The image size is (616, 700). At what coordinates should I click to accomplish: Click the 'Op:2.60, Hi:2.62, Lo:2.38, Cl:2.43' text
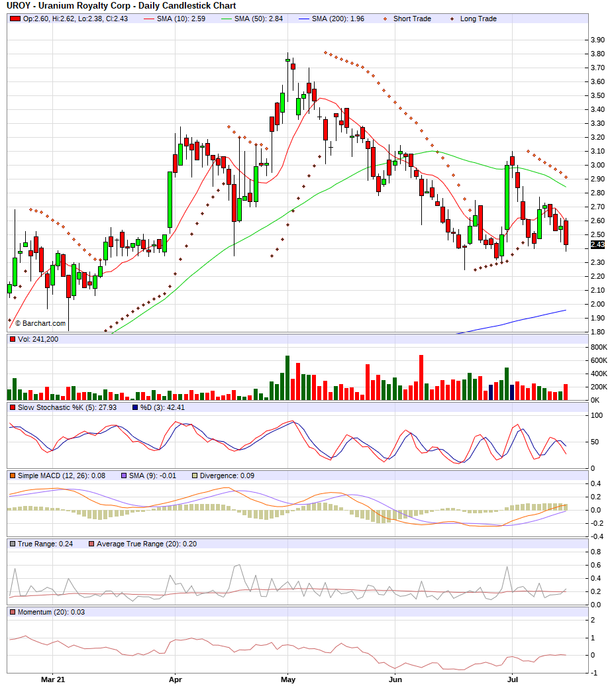point(75,19)
